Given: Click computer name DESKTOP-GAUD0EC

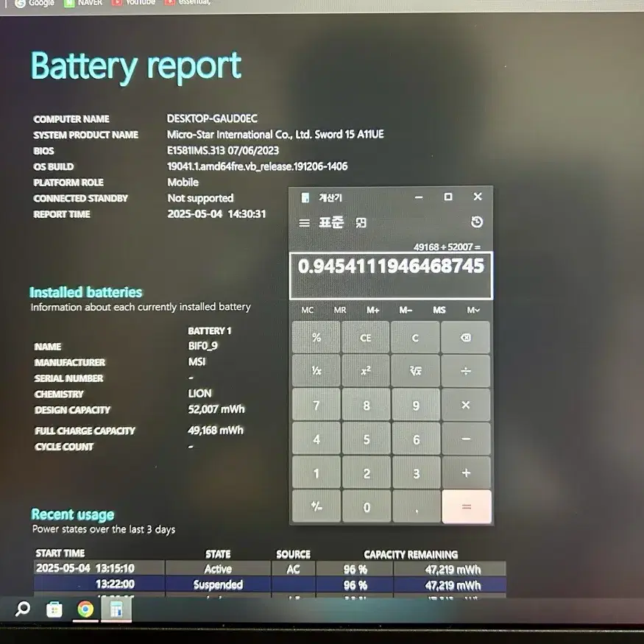Looking at the screenshot, I should (x=212, y=118).
